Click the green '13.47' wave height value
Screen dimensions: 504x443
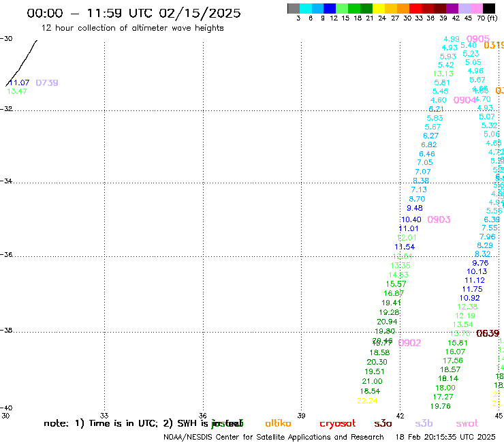(x=17, y=91)
